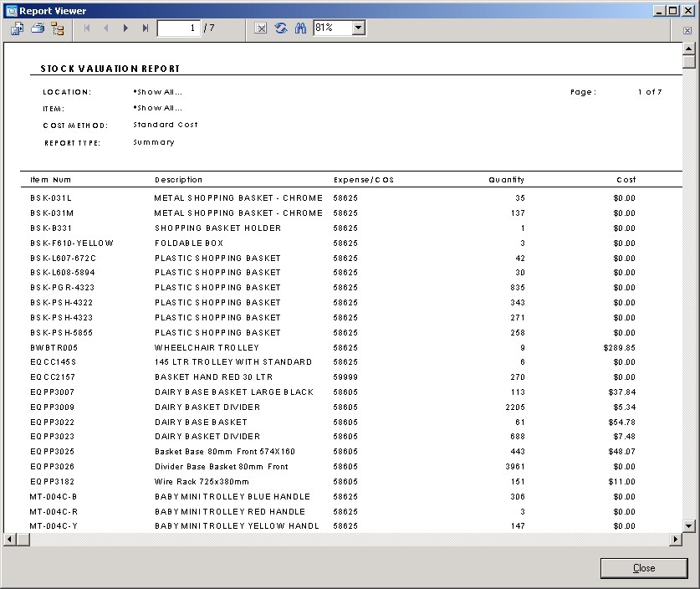
Task: Click item number BSK-031L
Action: point(51,197)
